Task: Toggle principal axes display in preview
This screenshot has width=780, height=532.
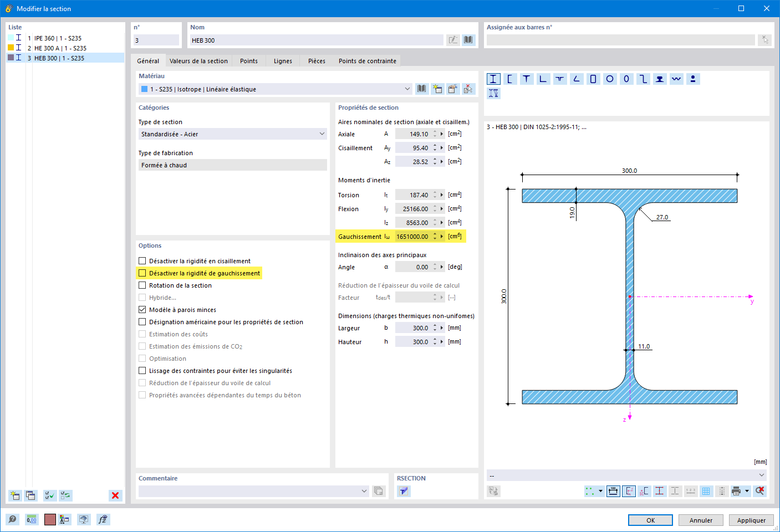Action: tap(629, 491)
